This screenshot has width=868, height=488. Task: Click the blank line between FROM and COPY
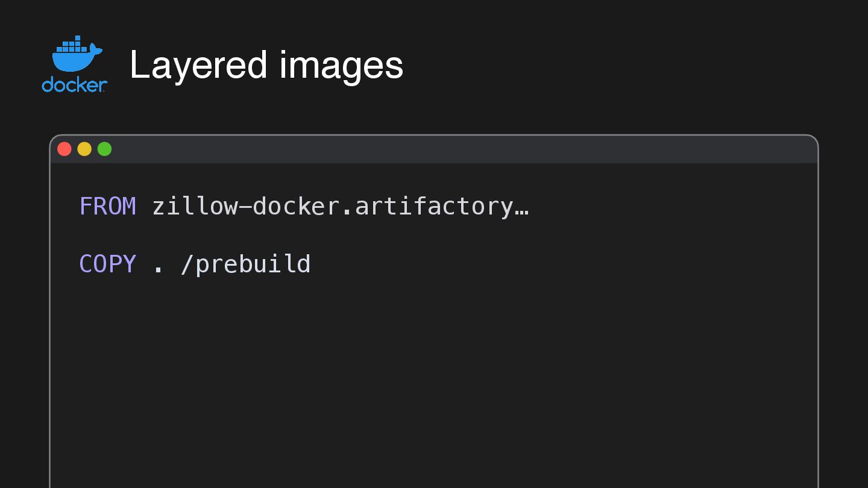301,236
